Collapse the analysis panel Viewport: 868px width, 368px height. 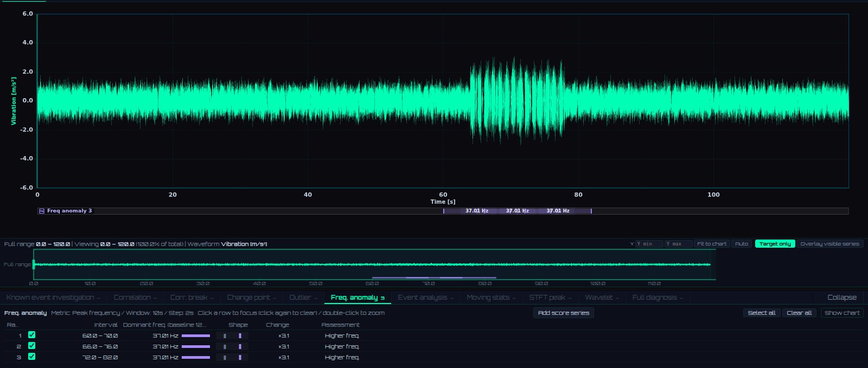(842, 298)
